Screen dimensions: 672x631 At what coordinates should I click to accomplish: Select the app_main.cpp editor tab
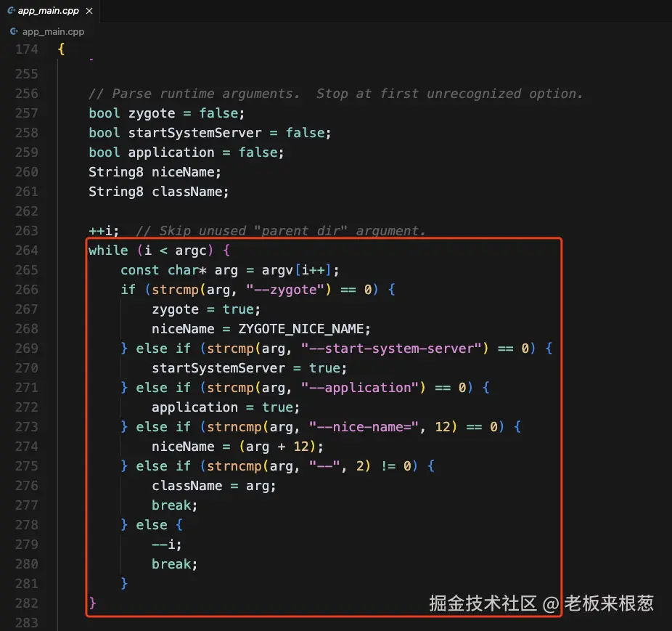pyautogui.click(x=50, y=11)
